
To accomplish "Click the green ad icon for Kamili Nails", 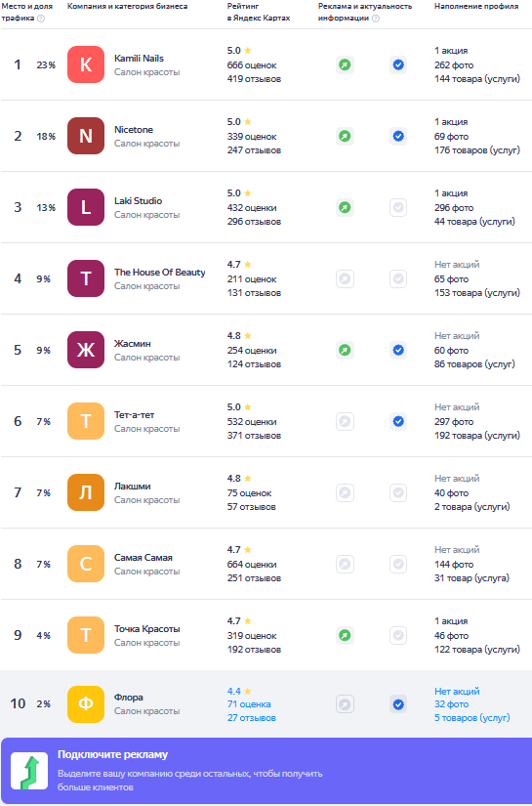I will [x=346, y=64].
